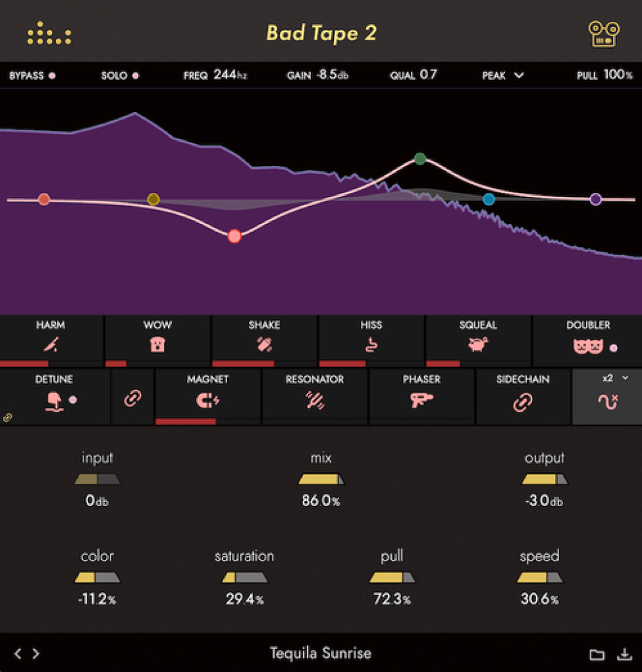Select the green EQ band node

point(420,159)
